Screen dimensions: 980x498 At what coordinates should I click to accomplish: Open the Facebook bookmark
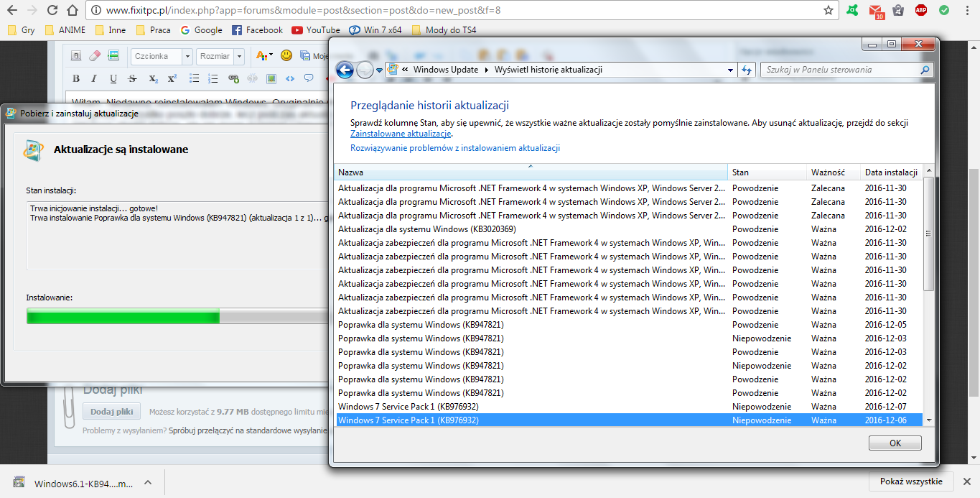[257, 30]
